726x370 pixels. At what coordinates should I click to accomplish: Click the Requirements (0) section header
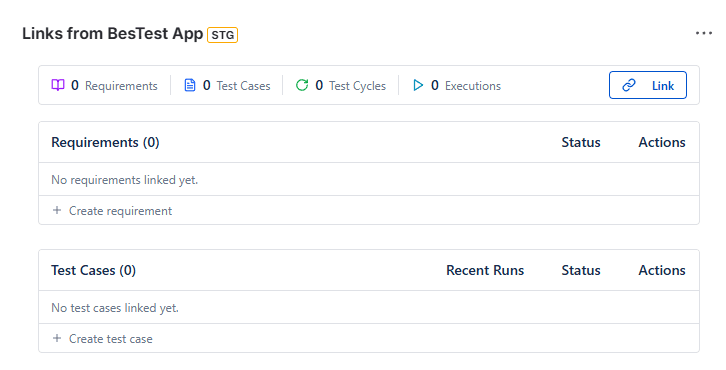coord(105,142)
